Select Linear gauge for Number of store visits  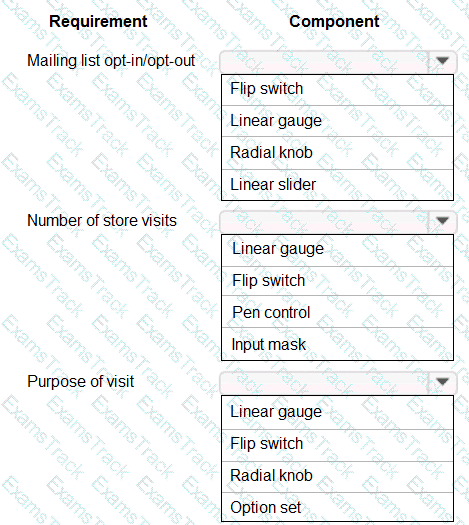coord(337,250)
